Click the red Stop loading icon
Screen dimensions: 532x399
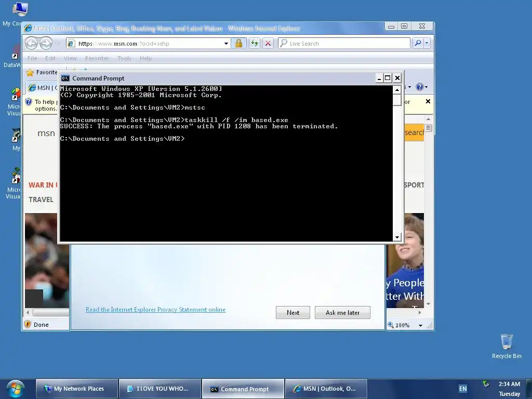pyautogui.click(x=268, y=43)
